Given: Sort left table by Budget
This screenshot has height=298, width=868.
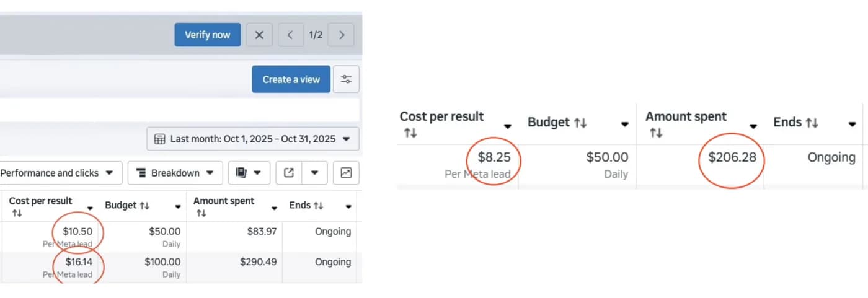Looking at the screenshot, I should click(x=145, y=205).
